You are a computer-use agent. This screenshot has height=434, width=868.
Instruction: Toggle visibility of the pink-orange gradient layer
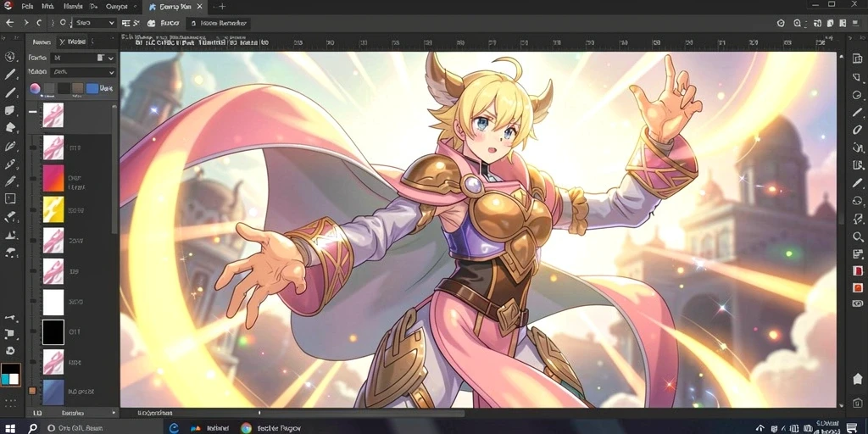coord(34,178)
